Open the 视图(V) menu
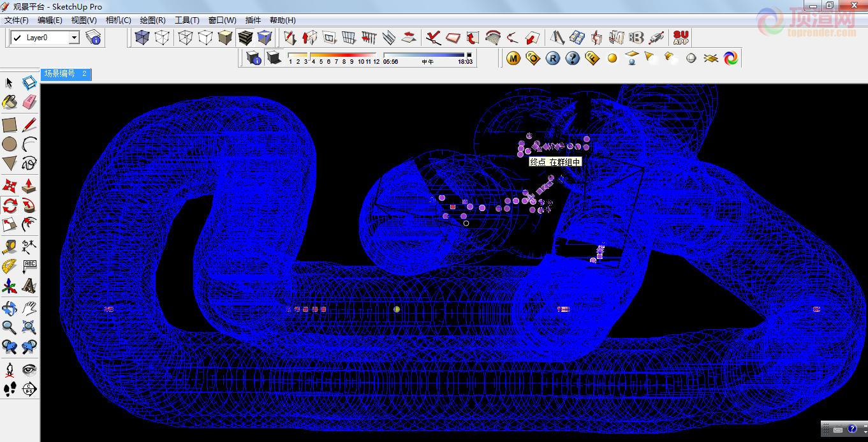The image size is (868, 442). pyautogui.click(x=84, y=20)
